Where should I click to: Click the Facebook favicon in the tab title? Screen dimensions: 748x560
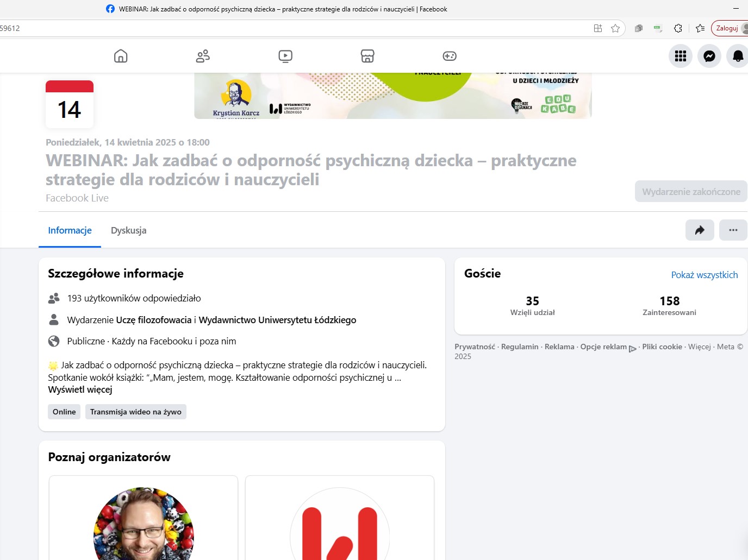[110, 9]
